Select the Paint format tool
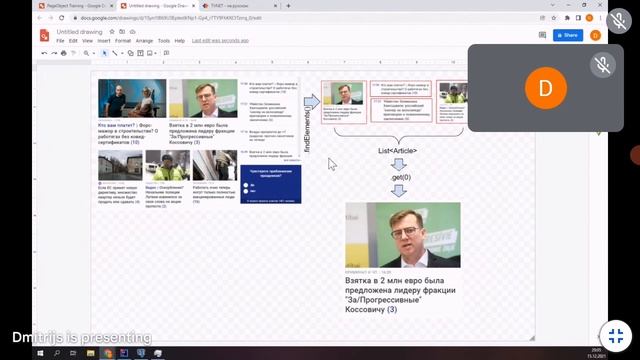The width and height of the screenshot is (640, 360). pyautogui.click(x=73, y=53)
